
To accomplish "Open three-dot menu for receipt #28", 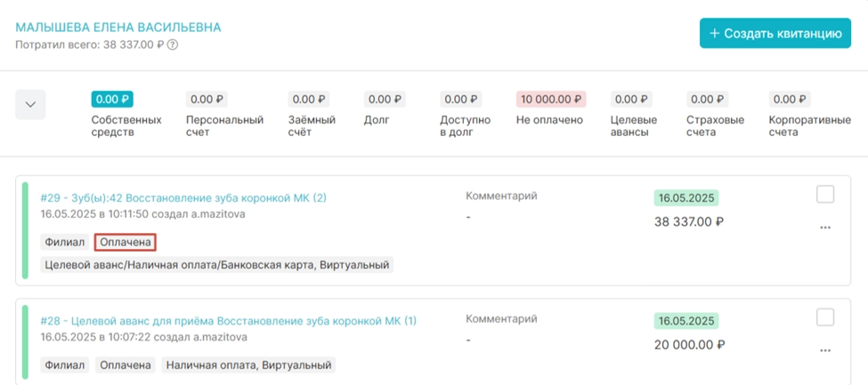I will (x=825, y=349).
